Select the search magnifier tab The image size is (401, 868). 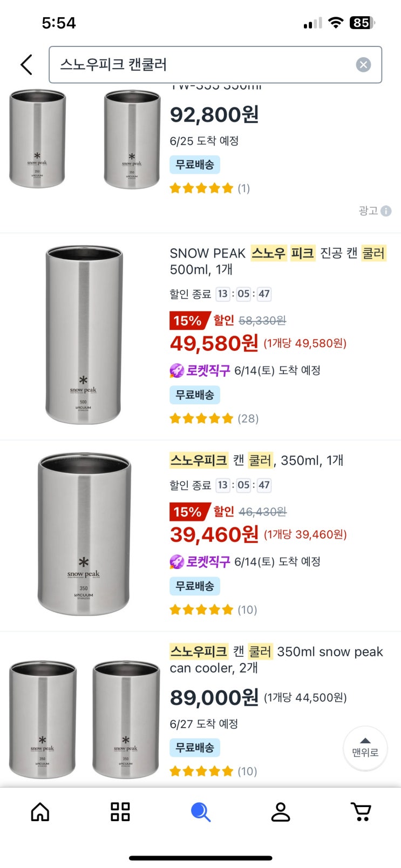[200, 812]
